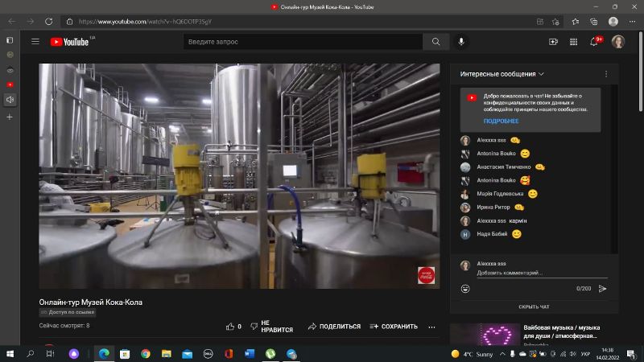Start voice search with the microphone icon
Viewport: 644px width, 362px height.
(x=461, y=42)
